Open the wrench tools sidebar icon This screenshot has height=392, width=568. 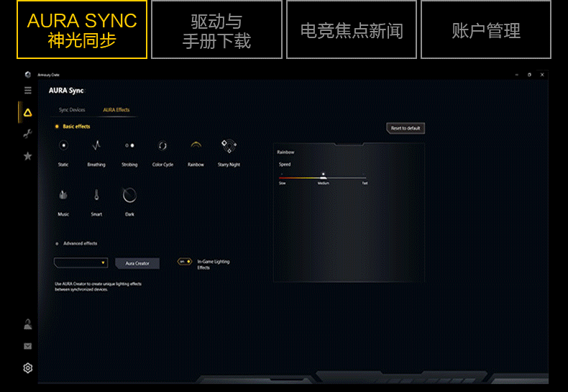tap(27, 134)
